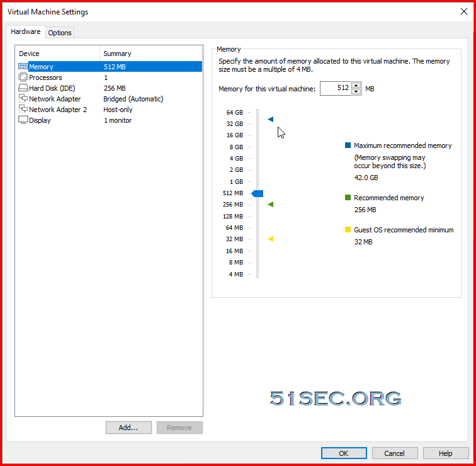Click the Host-only summary text
476x466 pixels.
tap(118, 110)
